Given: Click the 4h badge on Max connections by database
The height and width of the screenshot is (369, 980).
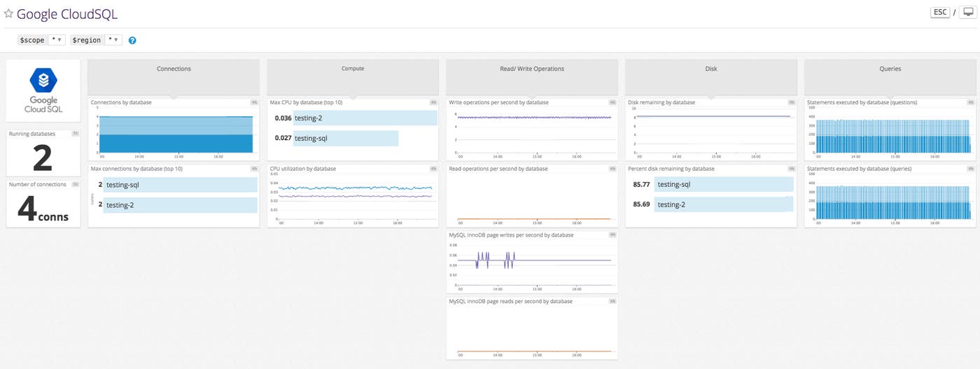Looking at the screenshot, I should click(254, 169).
